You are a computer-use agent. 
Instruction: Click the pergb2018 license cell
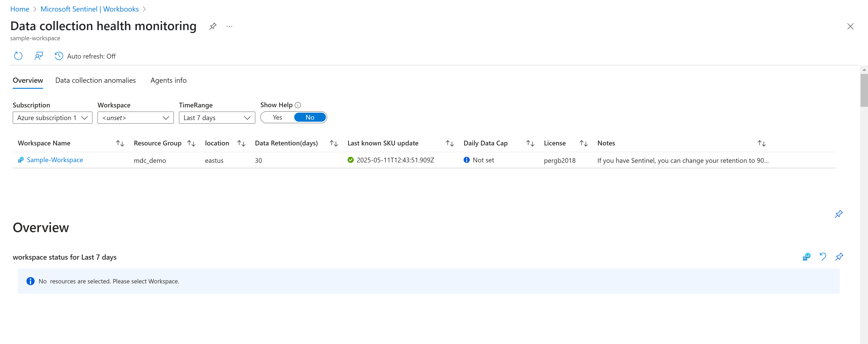[x=560, y=160]
